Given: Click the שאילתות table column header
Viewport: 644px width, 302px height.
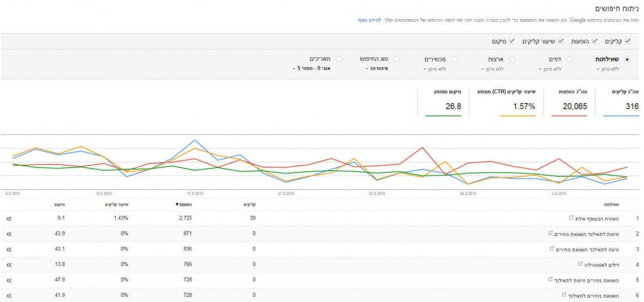Looking at the screenshot, I should [611, 204].
